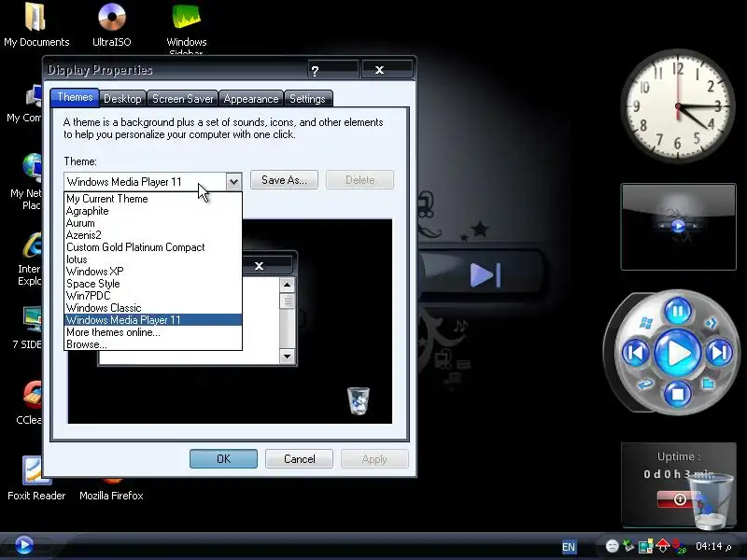This screenshot has width=747, height=560.
Task: Select the Space Style theme
Action: click(153, 284)
